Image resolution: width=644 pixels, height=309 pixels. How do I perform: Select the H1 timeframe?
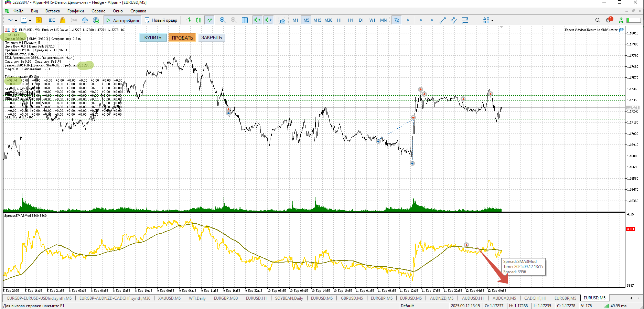click(x=339, y=20)
